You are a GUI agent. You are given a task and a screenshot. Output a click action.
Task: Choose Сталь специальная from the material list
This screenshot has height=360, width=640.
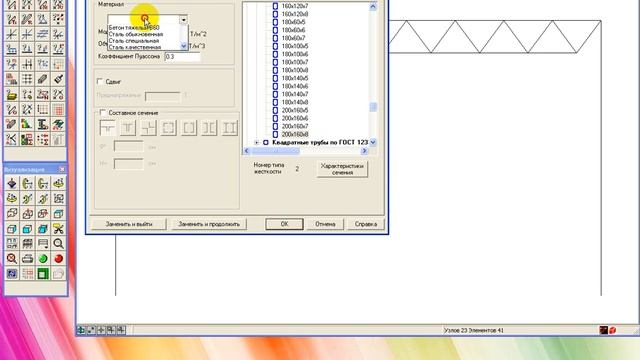pyautogui.click(x=134, y=41)
